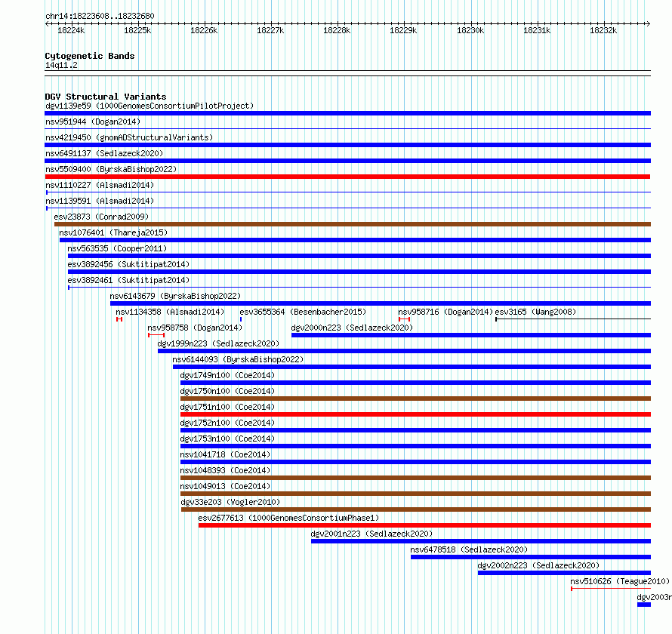Viewport: 672px width, 634px height.
Task: Click the DGV Structural Variants track title
Action: tap(106, 97)
